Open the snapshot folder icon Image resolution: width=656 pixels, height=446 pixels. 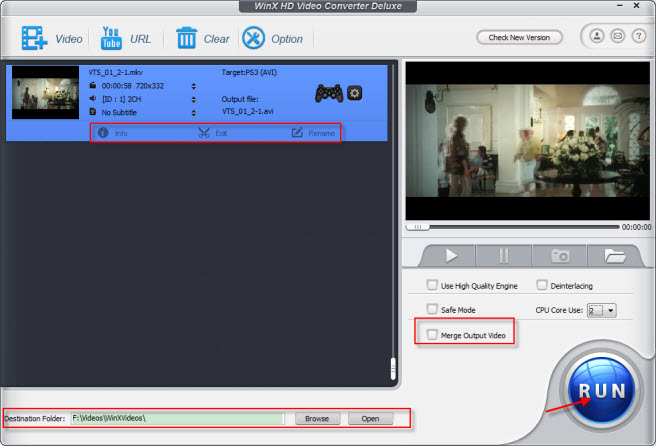click(615, 256)
